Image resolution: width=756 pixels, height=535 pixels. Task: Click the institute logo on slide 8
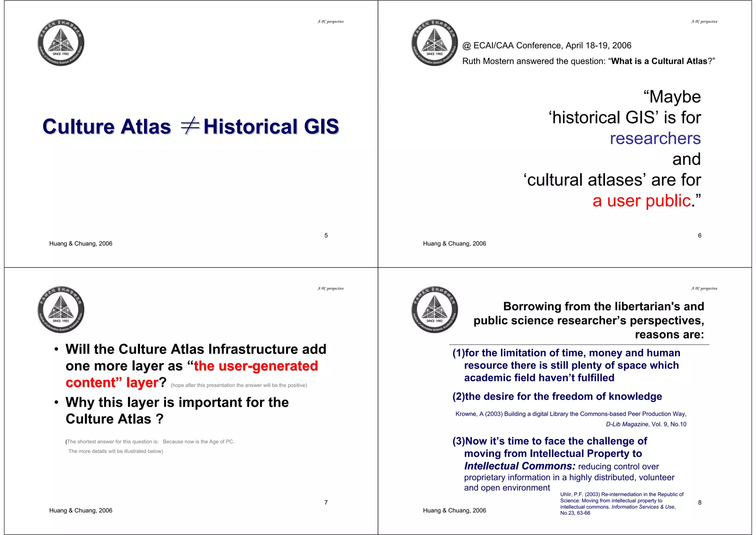click(434, 310)
